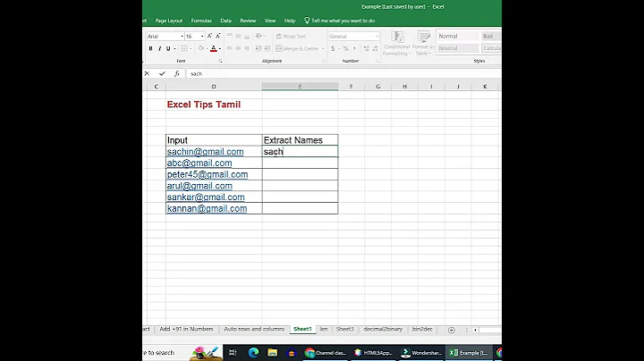Screen dimensions: 644x361
Task: Click Tell me what you want to do
Action: click(x=340, y=21)
